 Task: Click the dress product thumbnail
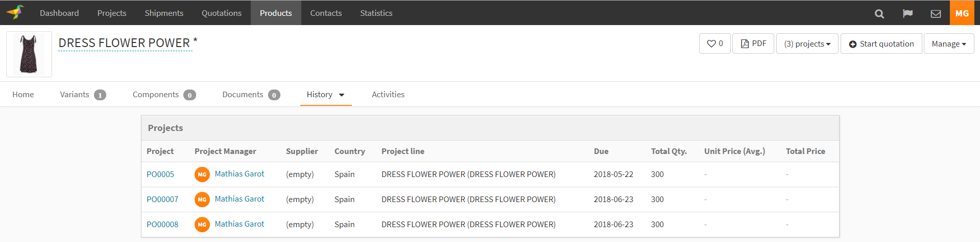click(29, 54)
